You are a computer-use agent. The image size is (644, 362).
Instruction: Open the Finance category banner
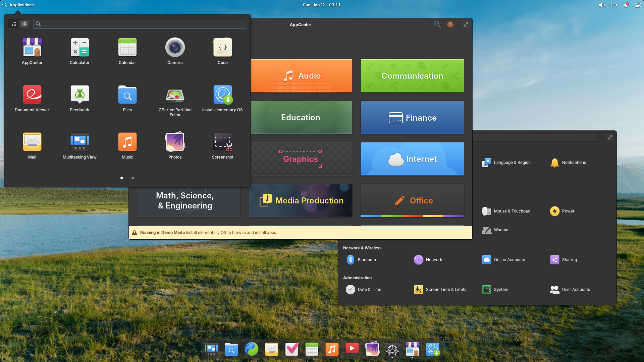click(412, 118)
